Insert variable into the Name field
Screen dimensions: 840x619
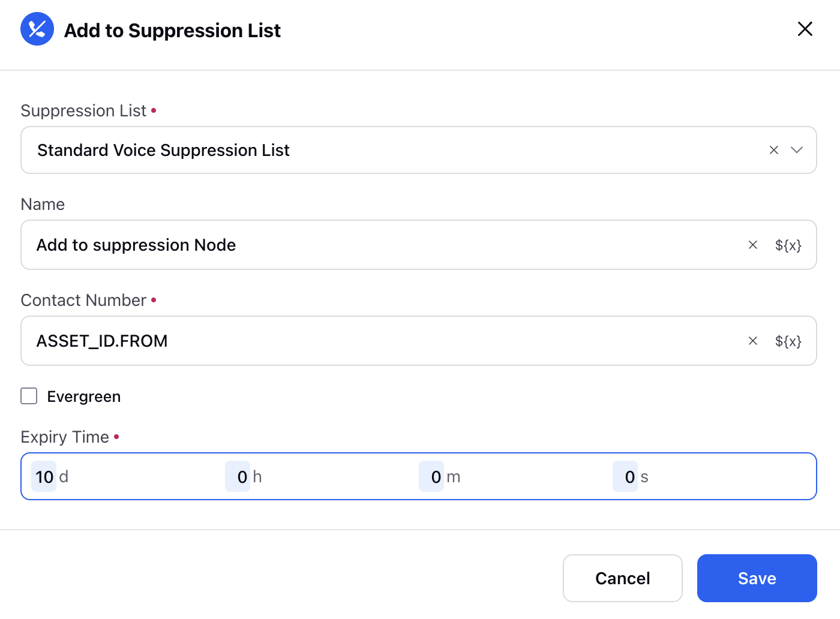[x=788, y=245]
